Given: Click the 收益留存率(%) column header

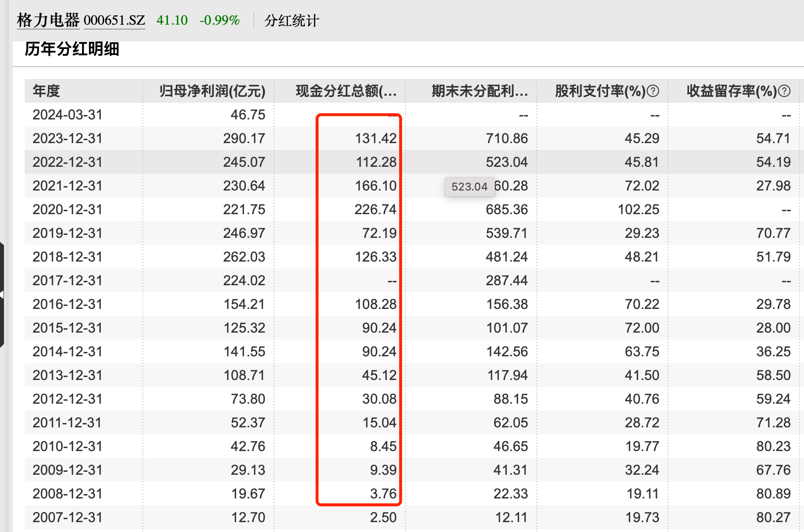Looking at the screenshot, I should [734, 91].
